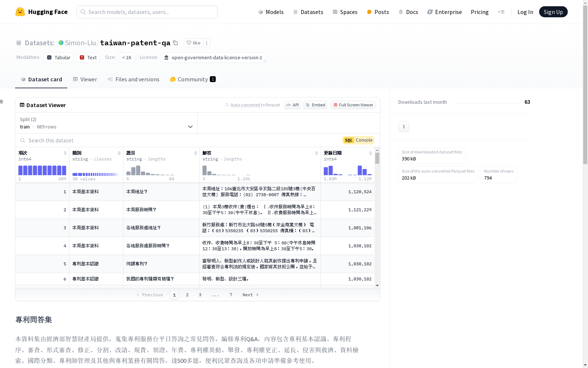The width and height of the screenshot is (588, 368).
Task: Click Next page in pagination
Action: 250,295
